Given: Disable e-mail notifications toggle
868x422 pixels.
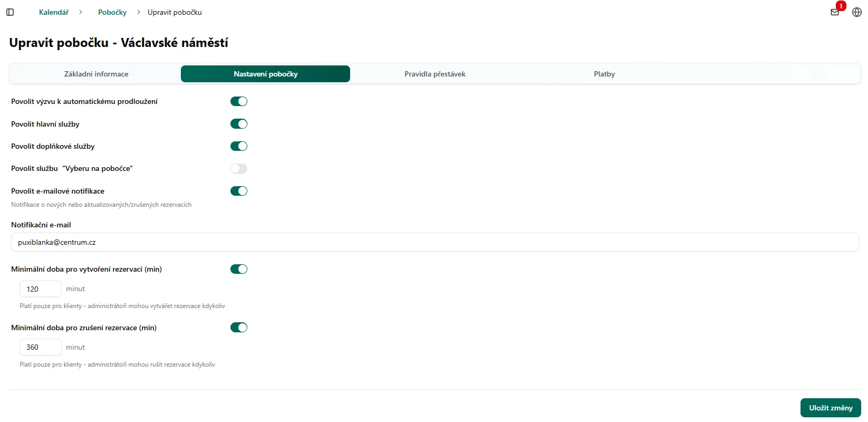Looking at the screenshot, I should (239, 191).
